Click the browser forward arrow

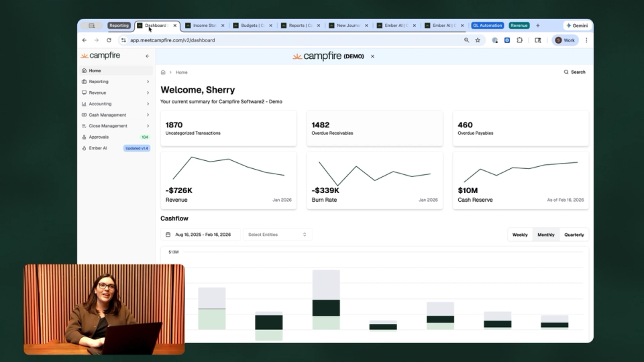click(97, 40)
